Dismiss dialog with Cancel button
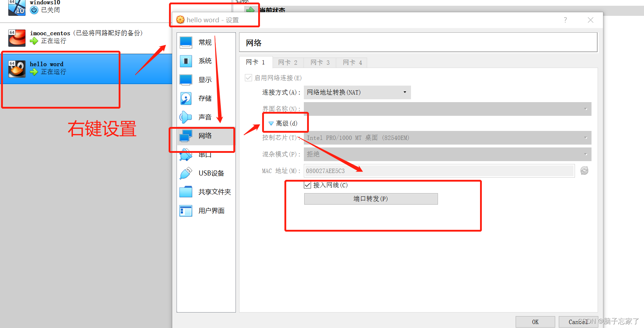644x328 pixels. (578, 322)
